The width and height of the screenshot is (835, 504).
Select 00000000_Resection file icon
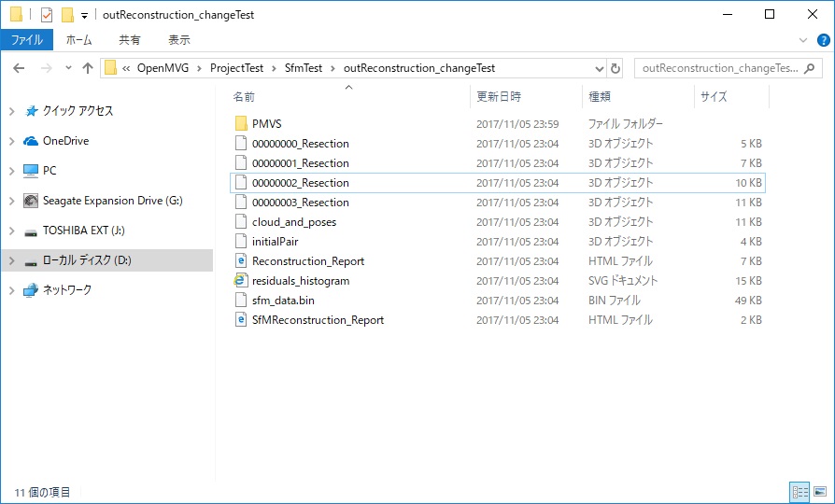click(241, 143)
